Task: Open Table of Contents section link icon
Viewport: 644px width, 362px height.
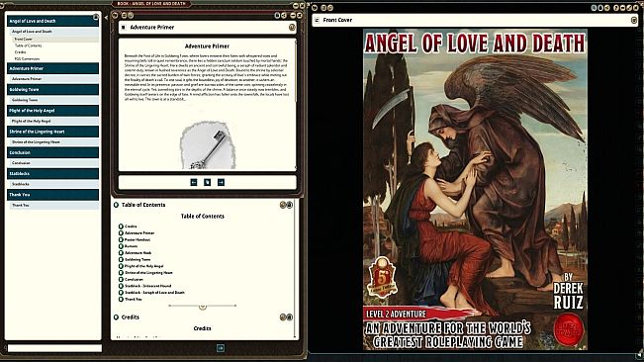Action: tap(116, 205)
